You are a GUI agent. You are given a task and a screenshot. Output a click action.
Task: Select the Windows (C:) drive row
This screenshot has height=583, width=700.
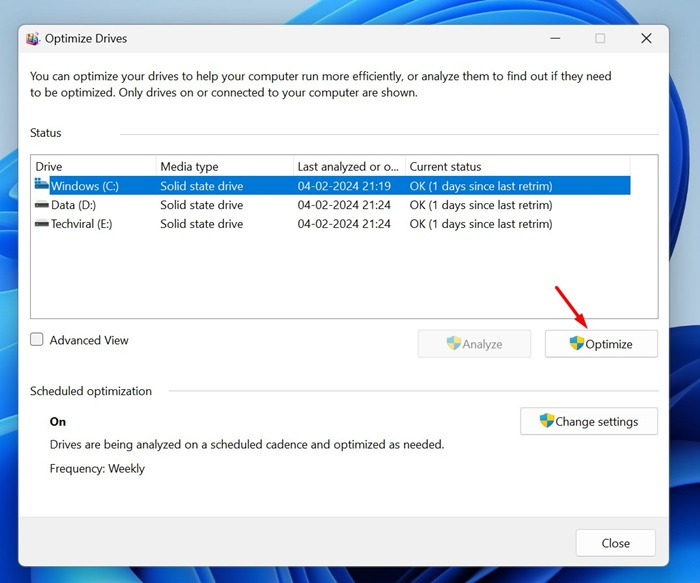332,186
